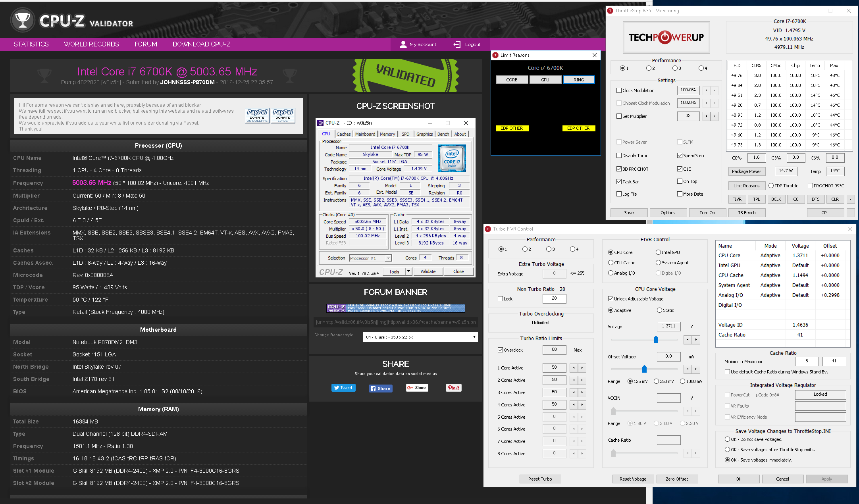
Task: Uncheck the SpeedStep checkbox
Action: click(x=680, y=156)
